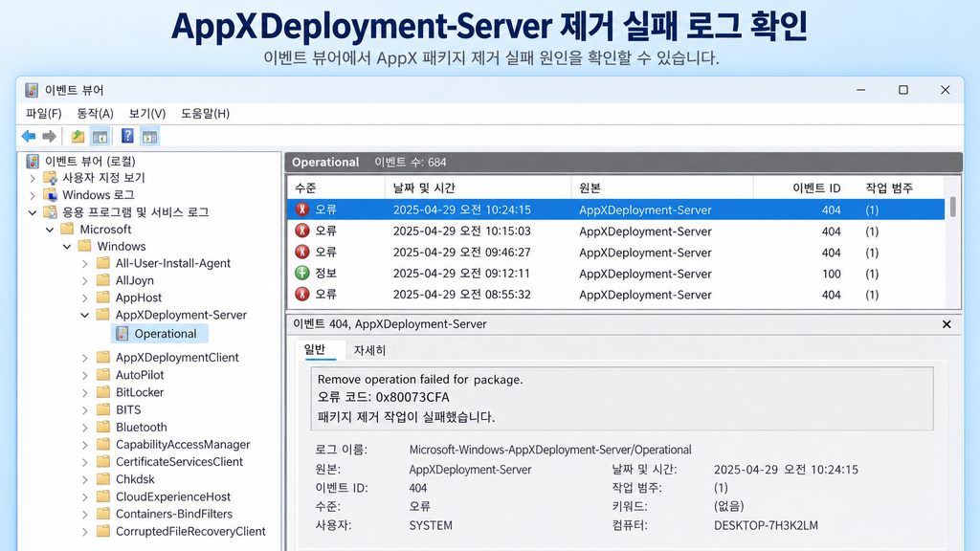The width and height of the screenshot is (980, 551).
Task: Click the Windows 로그 icon
Action: coord(50,195)
